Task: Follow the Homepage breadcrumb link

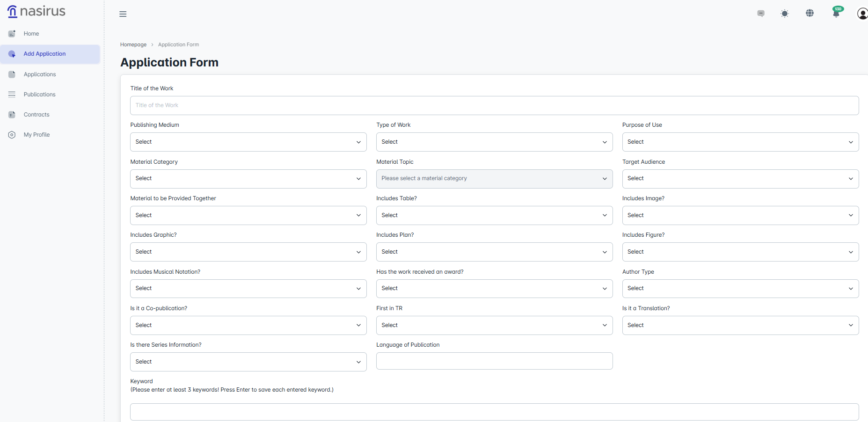Action: click(133, 45)
